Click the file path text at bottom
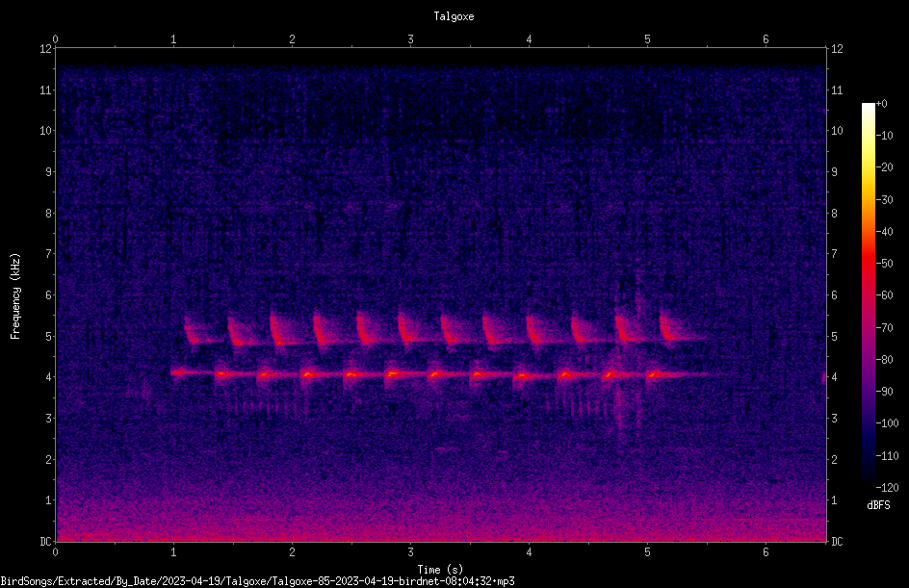This screenshot has height=588, width=909. (257, 581)
